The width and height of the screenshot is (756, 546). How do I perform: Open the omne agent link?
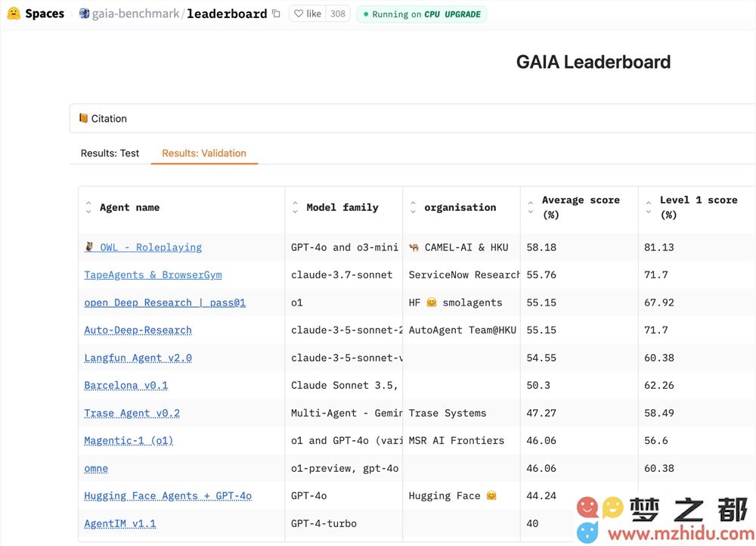pos(96,468)
